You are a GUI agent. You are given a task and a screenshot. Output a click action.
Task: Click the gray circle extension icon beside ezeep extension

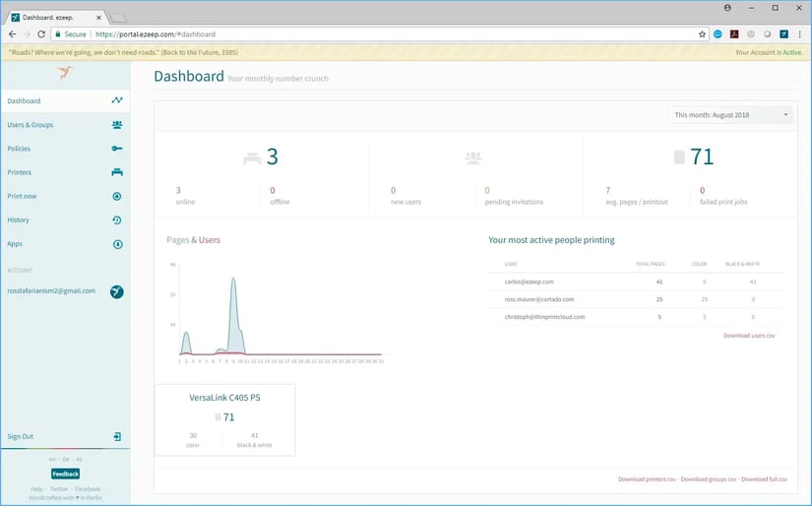coord(768,34)
